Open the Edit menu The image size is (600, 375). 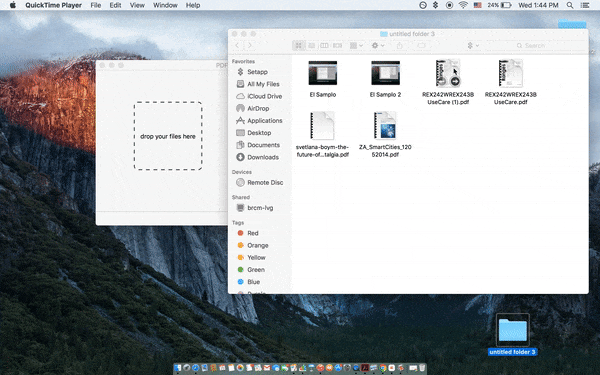pyautogui.click(x=115, y=5)
